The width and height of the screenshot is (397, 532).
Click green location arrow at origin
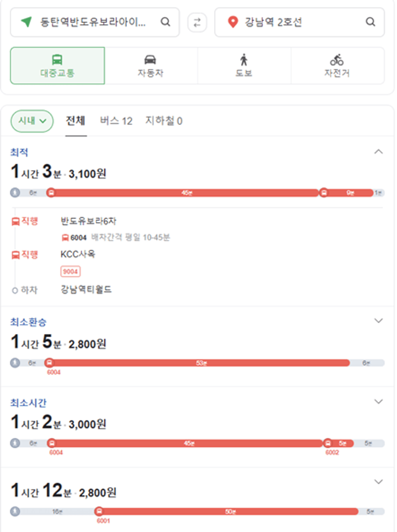coord(26,22)
